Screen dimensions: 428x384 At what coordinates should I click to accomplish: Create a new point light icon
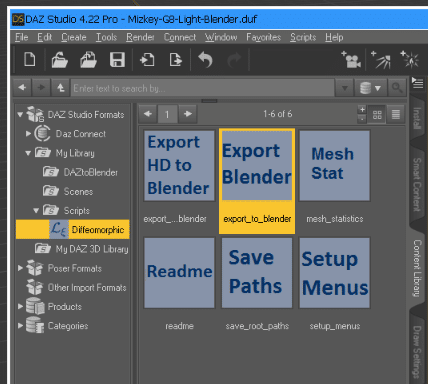coord(409,60)
